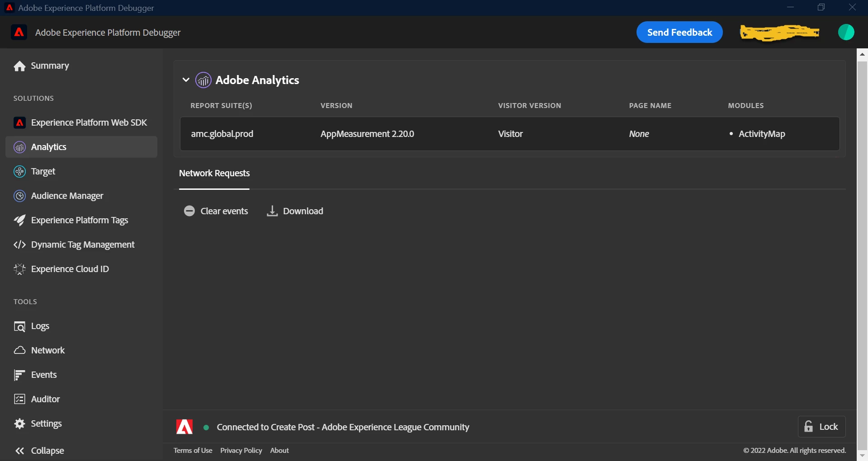868x461 pixels.
Task: Click the Adobe Analytics section title
Action: (257, 80)
